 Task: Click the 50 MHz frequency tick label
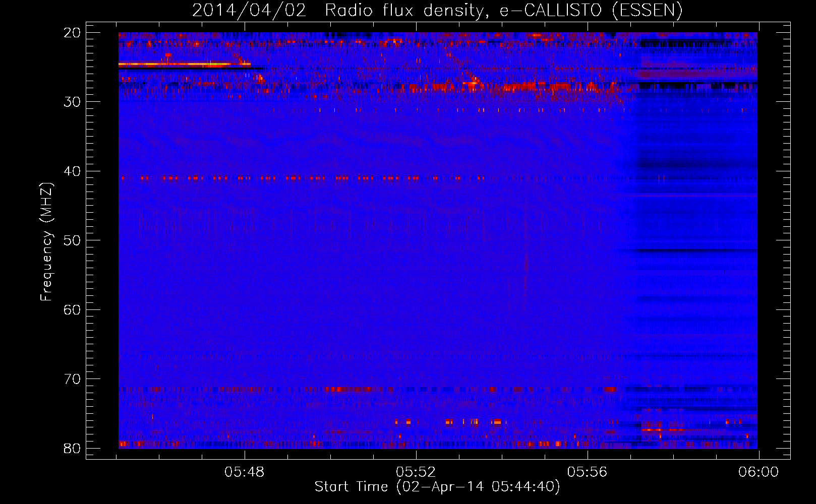tap(73, 240)
